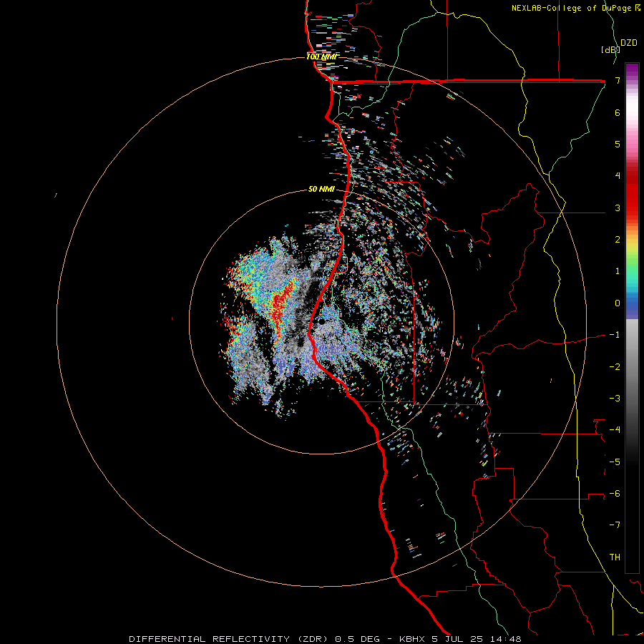Viewport: 644px width, 644px height.
Task: Click the 3 value on color scale
Action: tap(618, 208)
